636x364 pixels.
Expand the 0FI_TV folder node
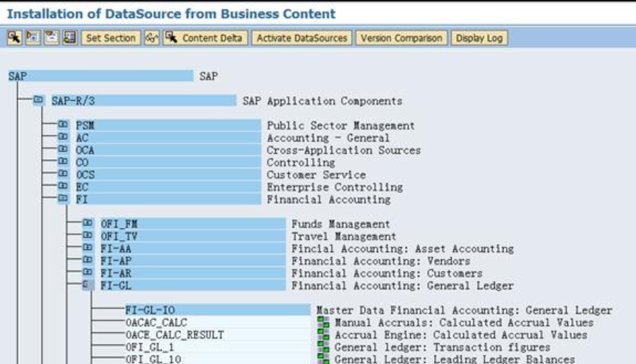tap(88, 235)
